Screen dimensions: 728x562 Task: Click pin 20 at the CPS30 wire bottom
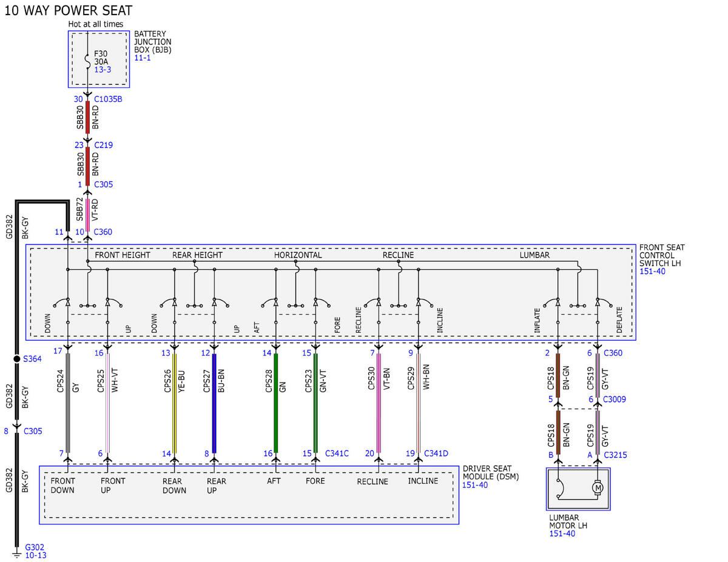pyautogui.click(x=369, y=453)
